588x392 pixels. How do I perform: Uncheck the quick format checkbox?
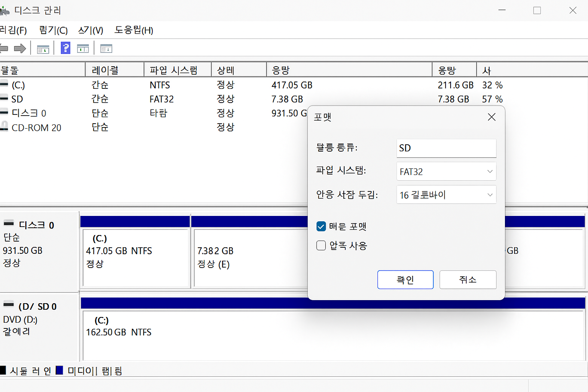pos(321,226)
